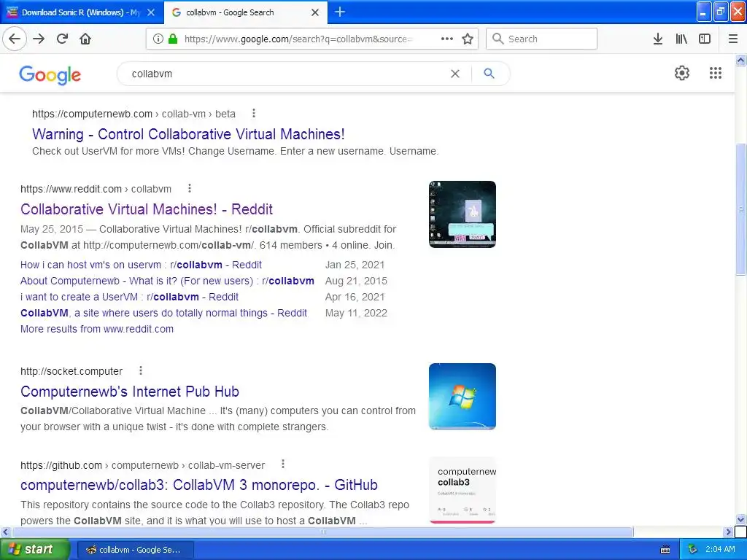Submit search with the magnifier icon
Viewport: 747px width, 560px height.
click(x=489, y=74)
